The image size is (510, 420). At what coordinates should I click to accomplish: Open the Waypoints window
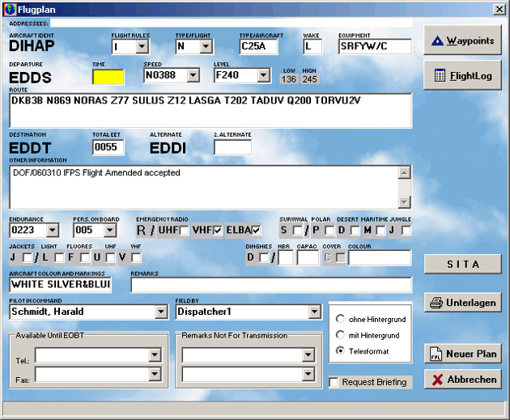(x=462, y=40)
